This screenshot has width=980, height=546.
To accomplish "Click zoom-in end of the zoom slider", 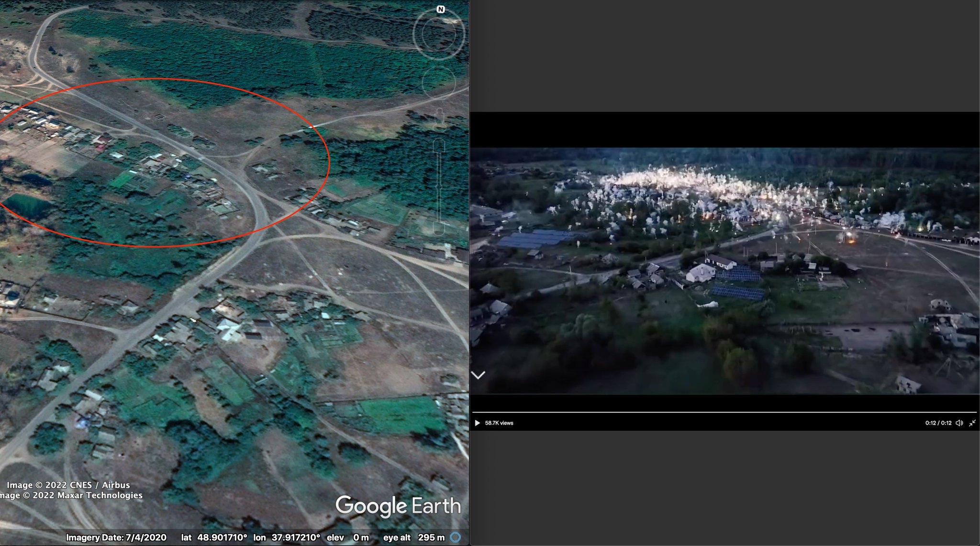I will [x=439, y=144].
